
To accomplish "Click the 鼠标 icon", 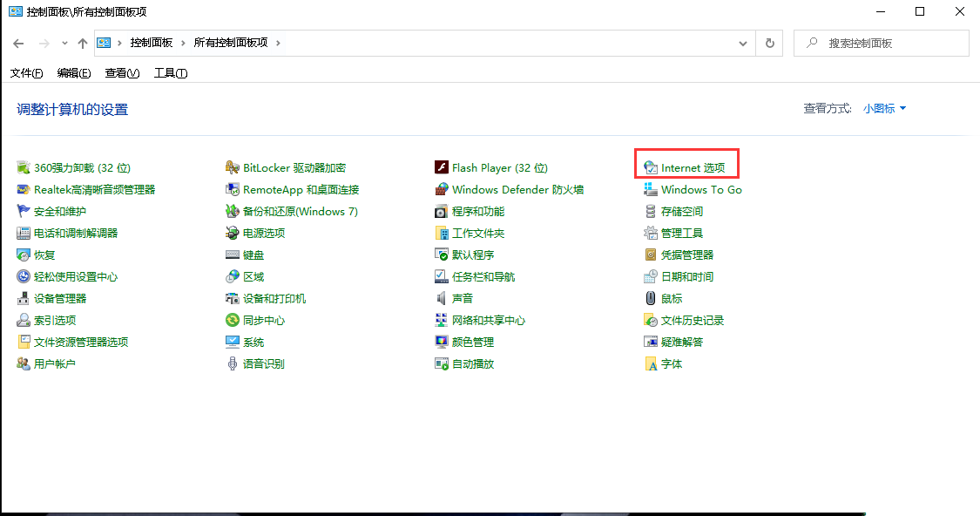I will point(651,298).
